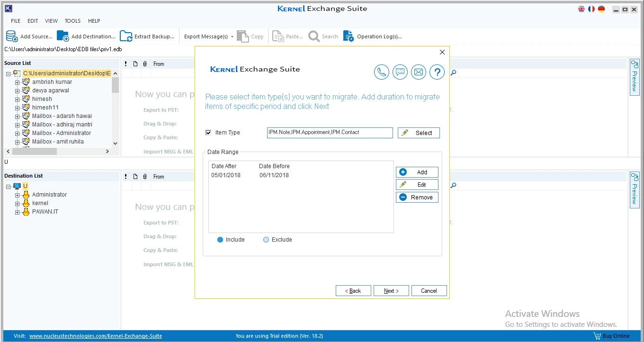
Task: Open the Operation Log(s) viewer
Action: point(372,36)
